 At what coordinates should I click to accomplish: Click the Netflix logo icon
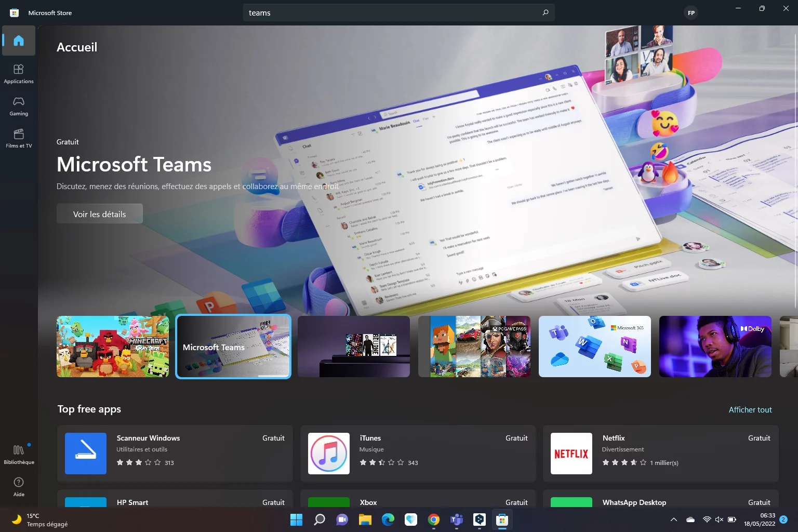(x=571, y=454)
